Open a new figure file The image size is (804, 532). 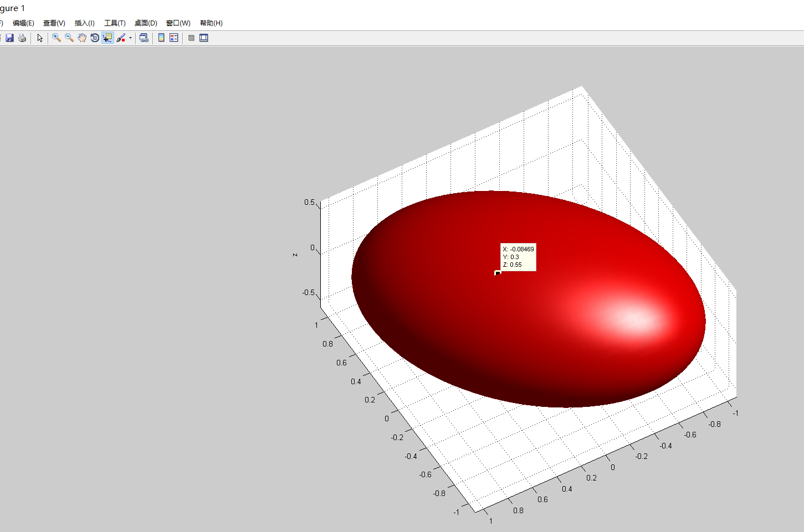(1, 38)
